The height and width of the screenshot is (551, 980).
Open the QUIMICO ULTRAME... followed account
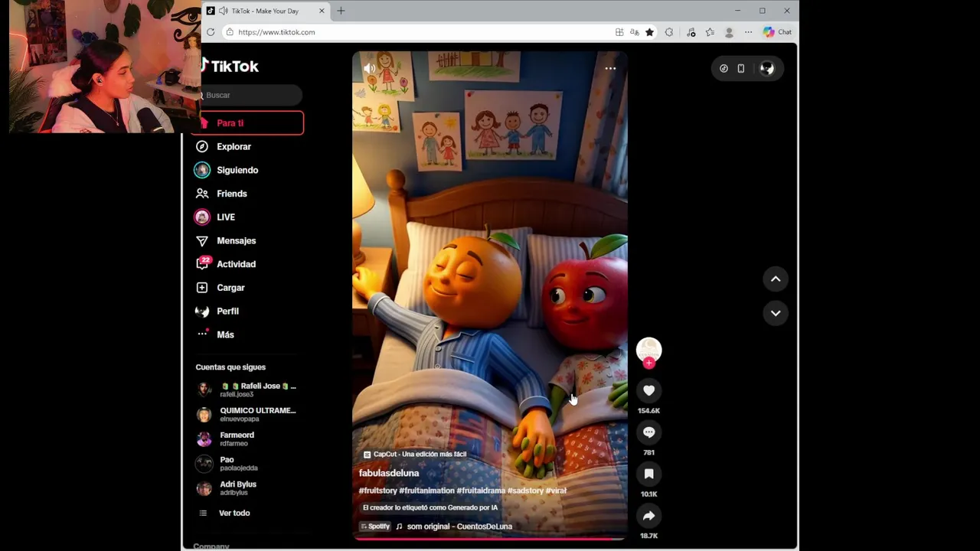247,414
